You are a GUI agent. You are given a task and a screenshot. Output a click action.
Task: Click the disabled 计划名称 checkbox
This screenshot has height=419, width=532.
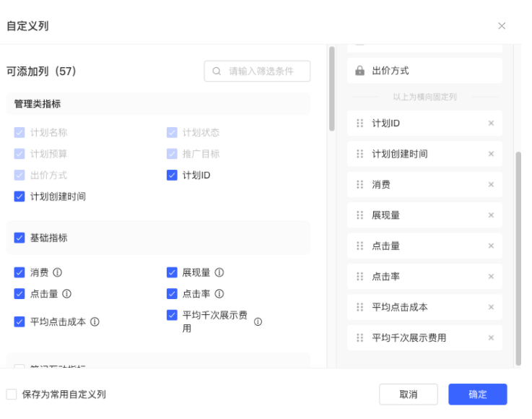point(19,132)
